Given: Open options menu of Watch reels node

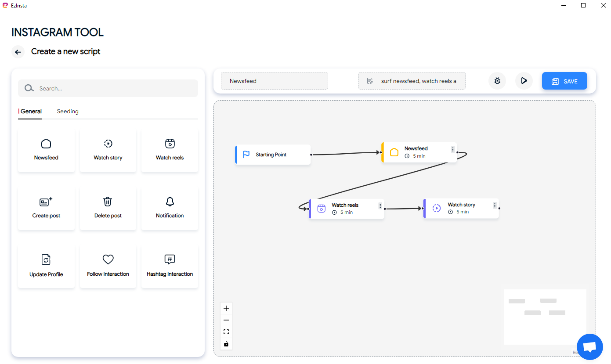Looking at the screenshot, I should click(x=380, y=205).
